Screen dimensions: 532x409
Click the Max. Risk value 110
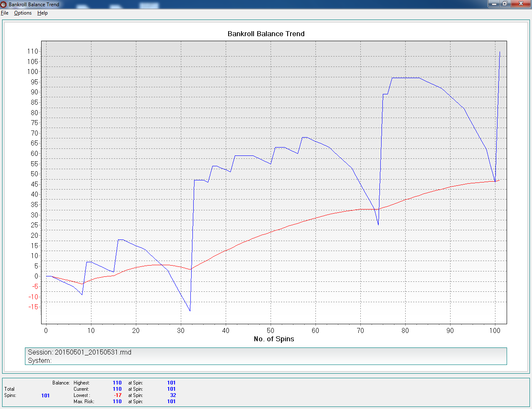click(117, 402)
